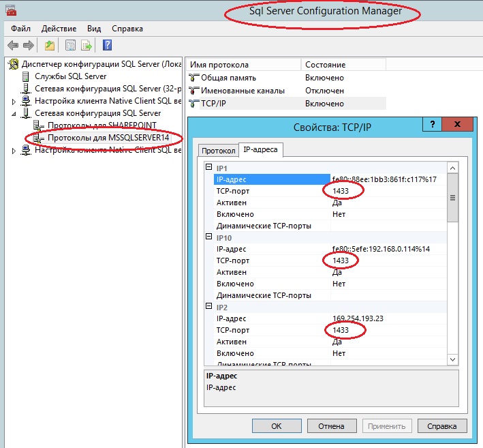Switch to the Протокол tab
This screenshot has width=483, height=448.
pos(219,151)
